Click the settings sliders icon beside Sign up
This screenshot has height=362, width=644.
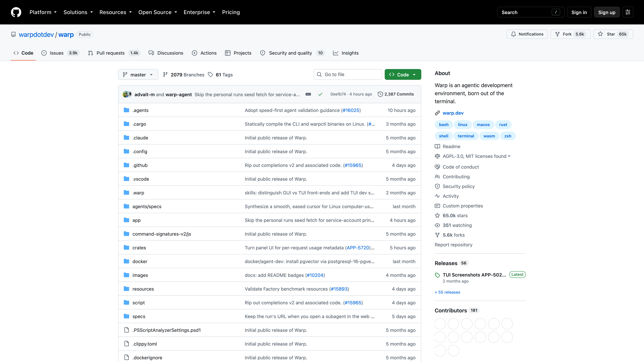point(628,12)
